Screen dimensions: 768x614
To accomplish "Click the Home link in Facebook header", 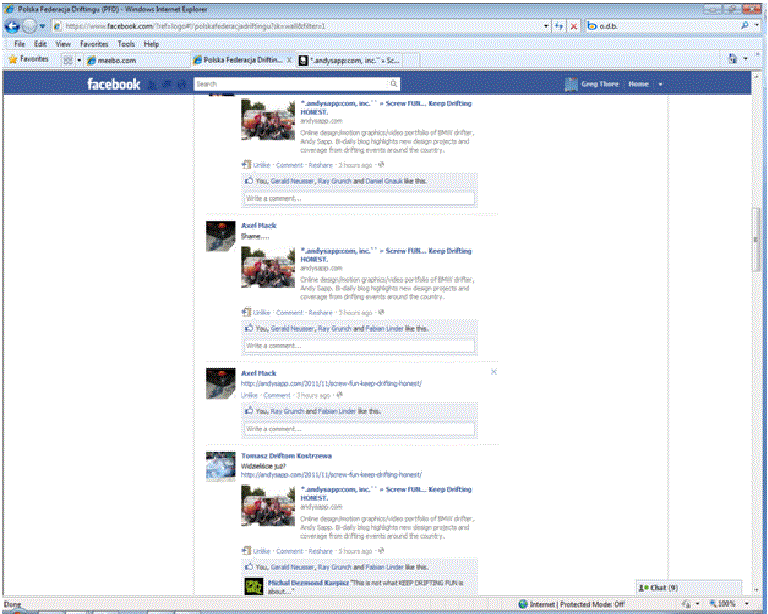I will [638, 84].
